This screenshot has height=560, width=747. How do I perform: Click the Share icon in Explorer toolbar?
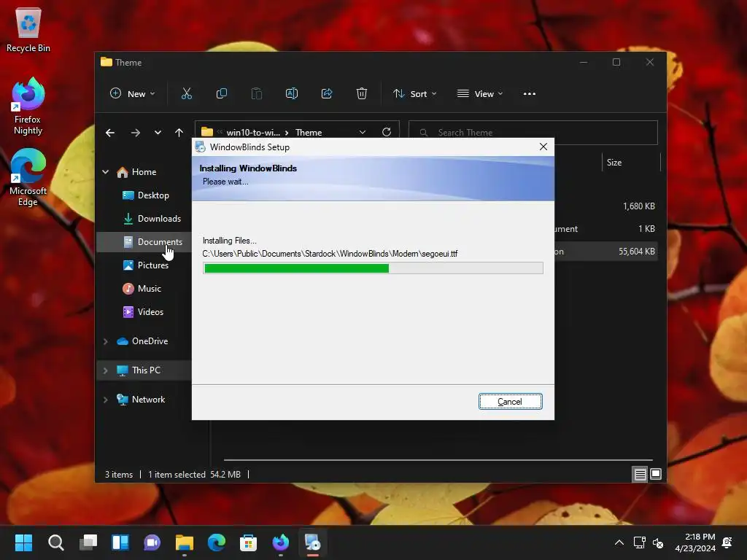[327, 94]
